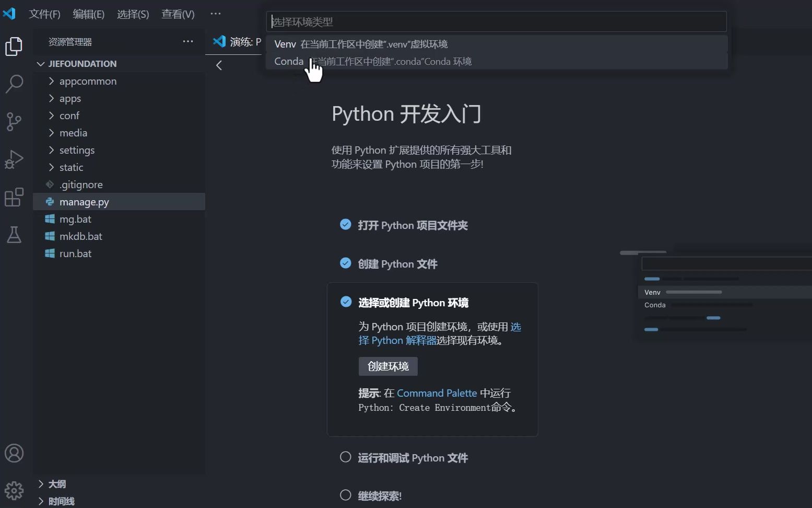Open the Testing flask icon
The width and height of the screenshot is (812, 508).
(14, 235)
